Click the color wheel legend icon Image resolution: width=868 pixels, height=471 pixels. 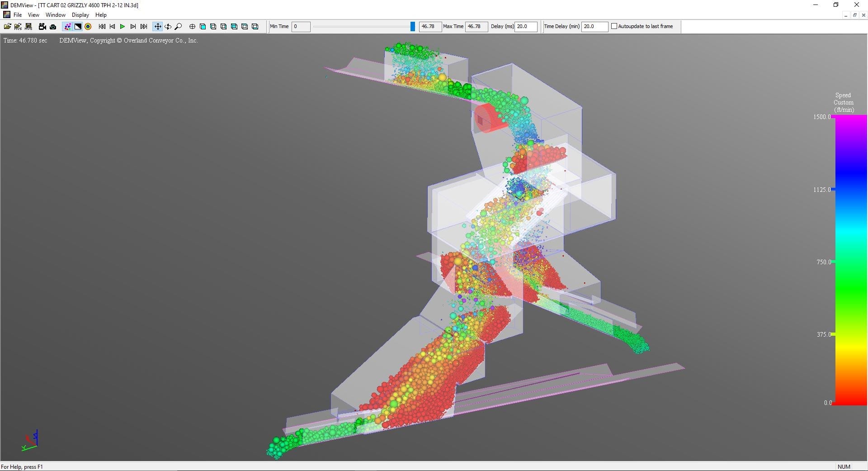(x=88, y=27)
